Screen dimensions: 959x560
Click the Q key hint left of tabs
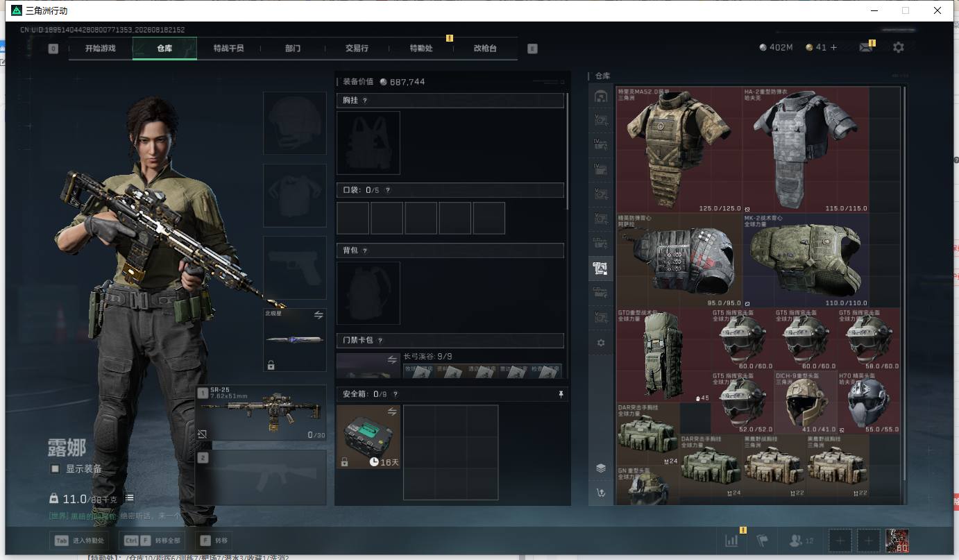[x=53, y=49]
